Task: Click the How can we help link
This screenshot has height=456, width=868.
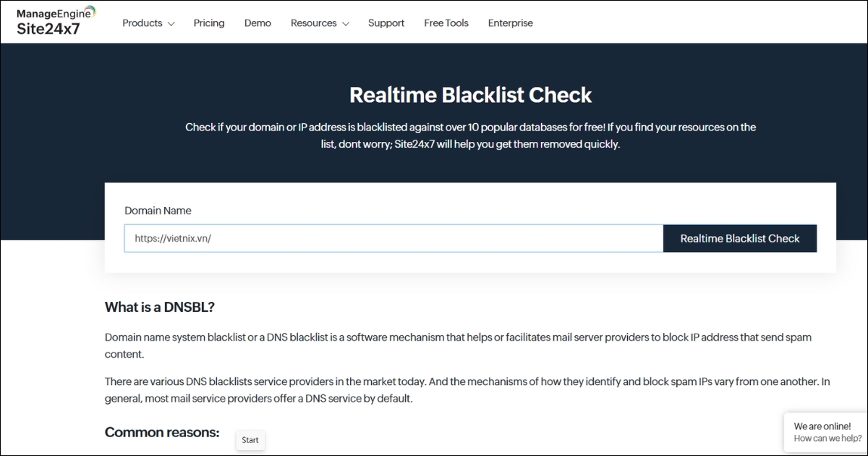Action: pos(827,438)
